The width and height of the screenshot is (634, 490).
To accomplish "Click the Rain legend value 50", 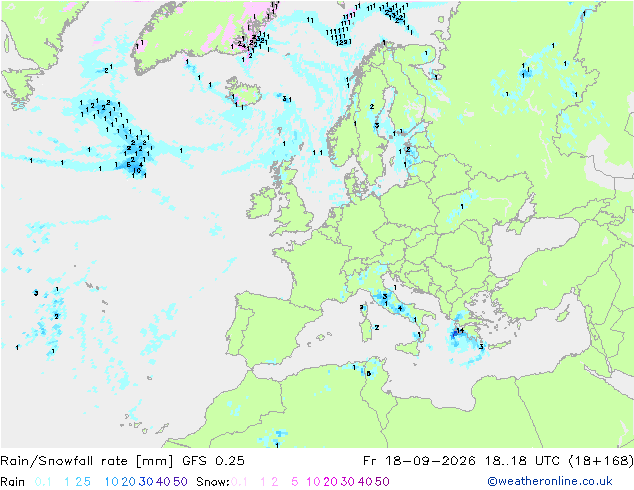I will (180, 482).
